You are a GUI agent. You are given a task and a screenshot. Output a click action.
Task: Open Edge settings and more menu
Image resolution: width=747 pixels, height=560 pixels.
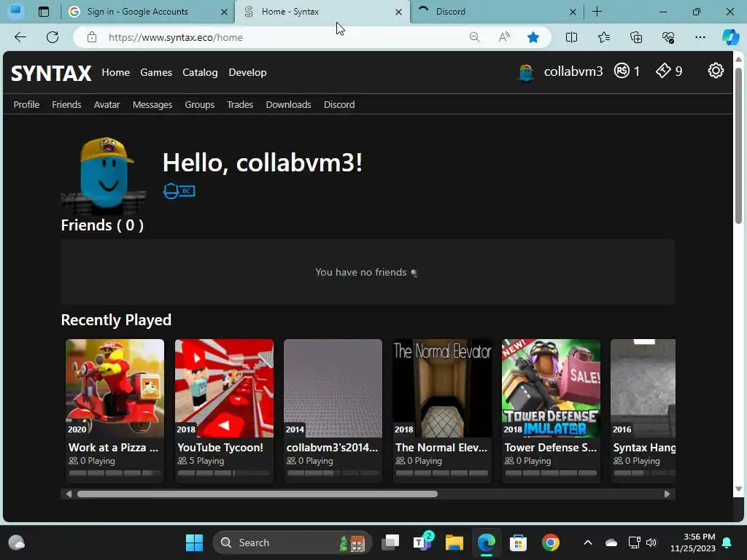pos(700,37)
